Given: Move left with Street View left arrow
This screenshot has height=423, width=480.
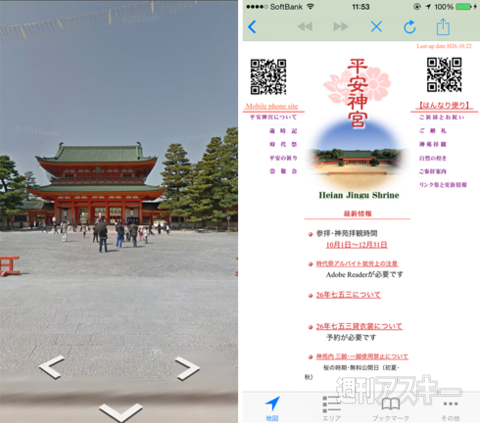Looking at the screenshot, I should coord(52,367).
